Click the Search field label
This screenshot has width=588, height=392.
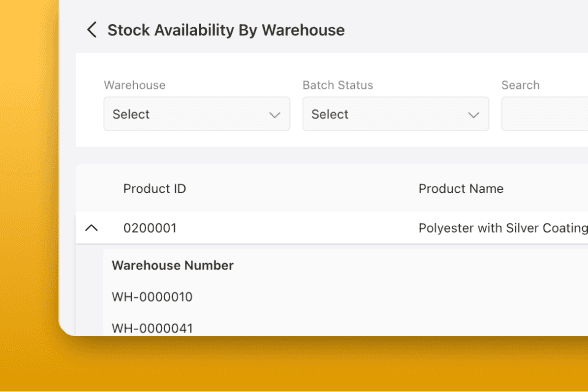click(520, 85)
